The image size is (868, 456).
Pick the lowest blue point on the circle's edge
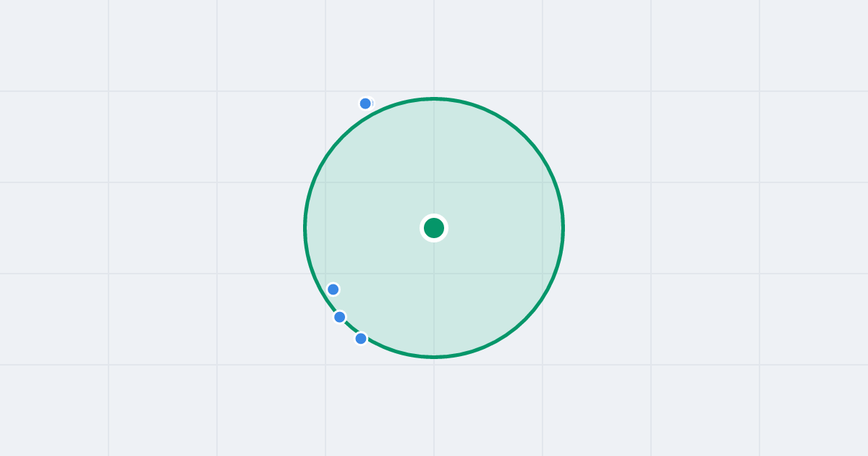(361, 338)
